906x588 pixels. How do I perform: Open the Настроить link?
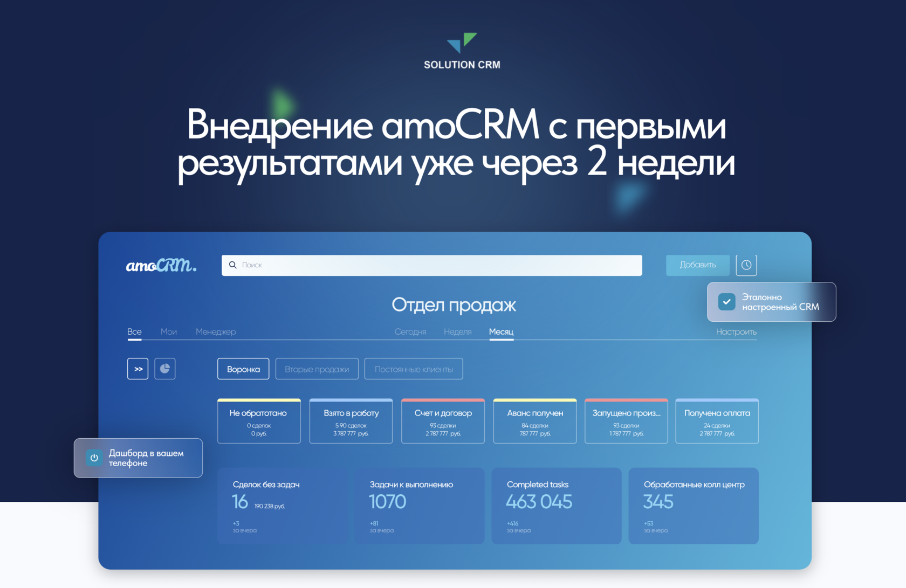pos(736,332)
